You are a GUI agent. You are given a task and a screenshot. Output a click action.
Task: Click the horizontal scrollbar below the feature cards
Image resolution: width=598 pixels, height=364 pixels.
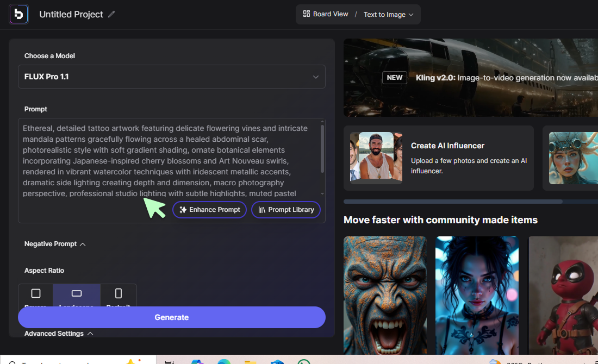(x=453, y=202)
